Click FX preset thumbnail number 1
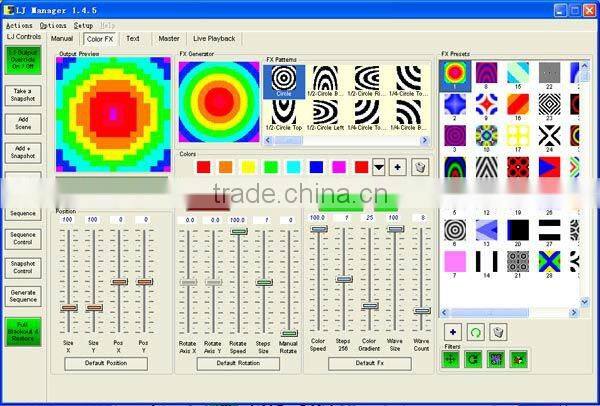Viewport: 600px width, 406px height. 455,73
